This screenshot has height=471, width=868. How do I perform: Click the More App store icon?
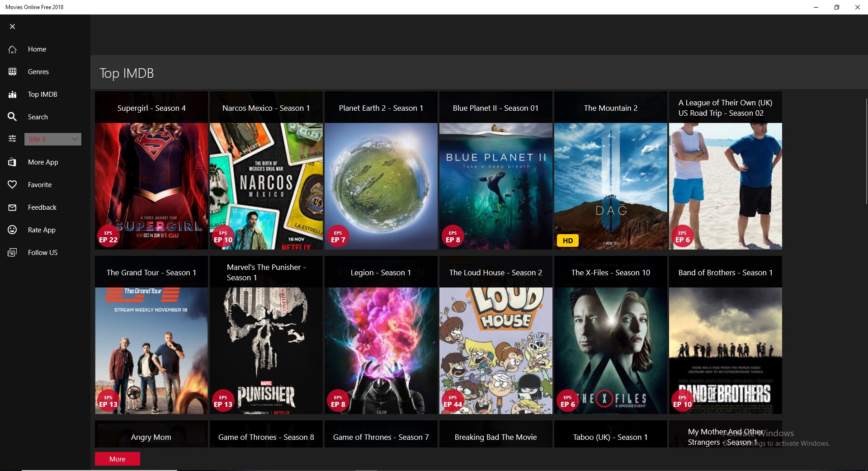coord(12,162)
